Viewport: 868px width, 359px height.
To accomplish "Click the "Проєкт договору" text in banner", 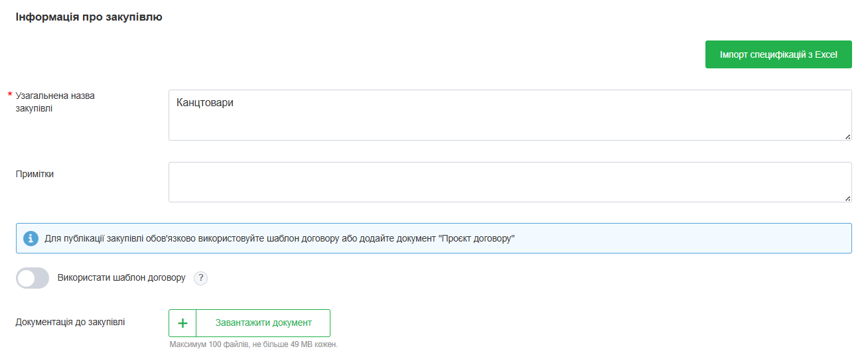I will [x=476, y=238].
